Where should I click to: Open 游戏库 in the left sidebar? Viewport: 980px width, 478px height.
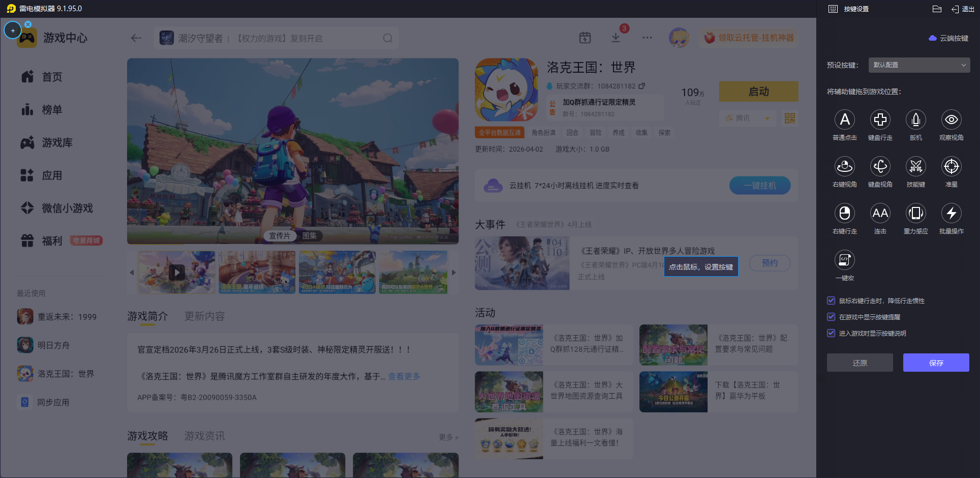point(57,143)
